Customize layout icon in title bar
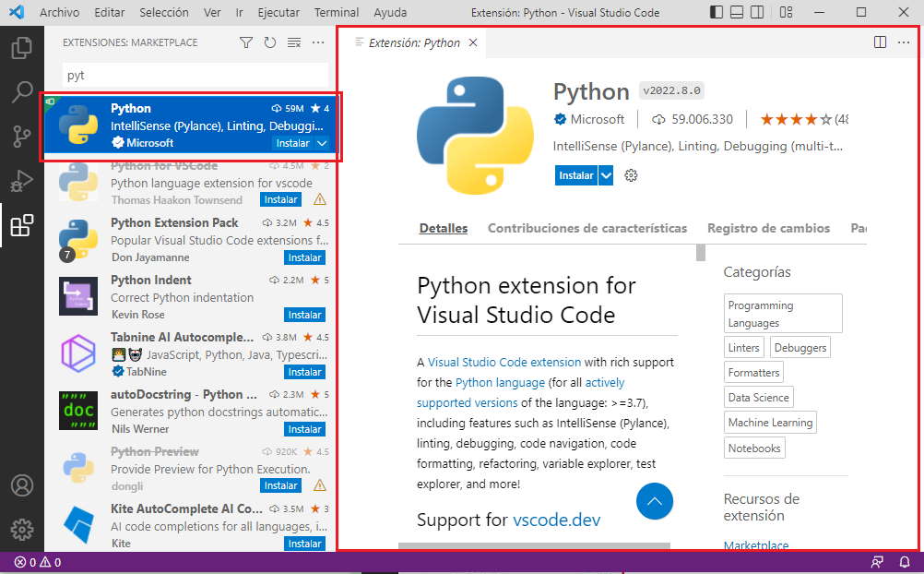The height and width of the screenshot is (574, 924). coord(786,12)
